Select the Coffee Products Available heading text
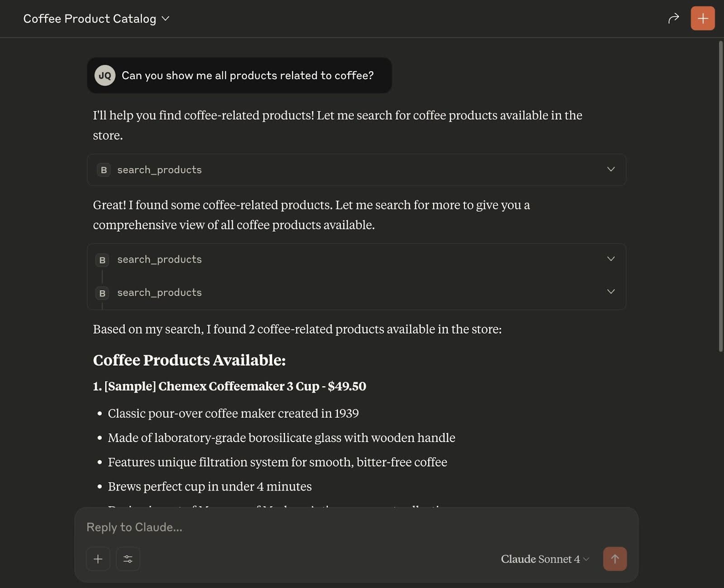 click(189, 360)
